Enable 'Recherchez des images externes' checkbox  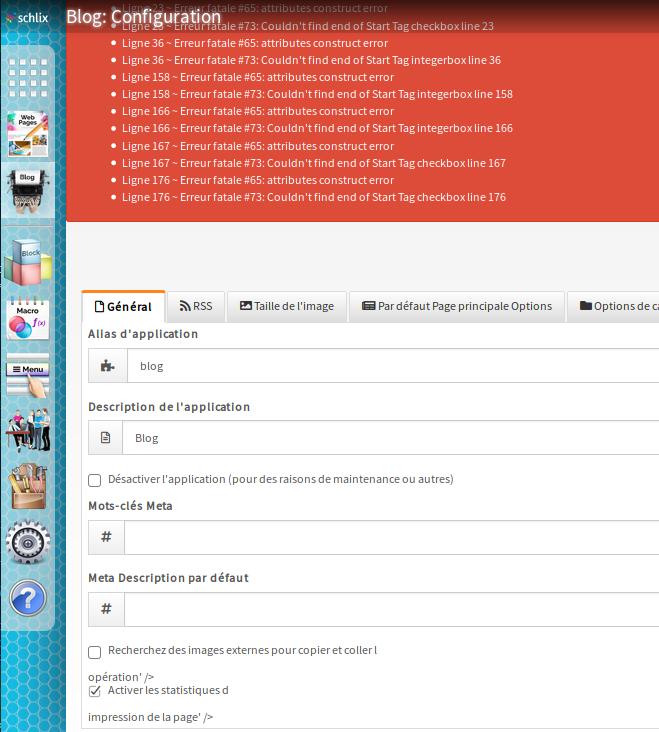(x=95, y=652)
